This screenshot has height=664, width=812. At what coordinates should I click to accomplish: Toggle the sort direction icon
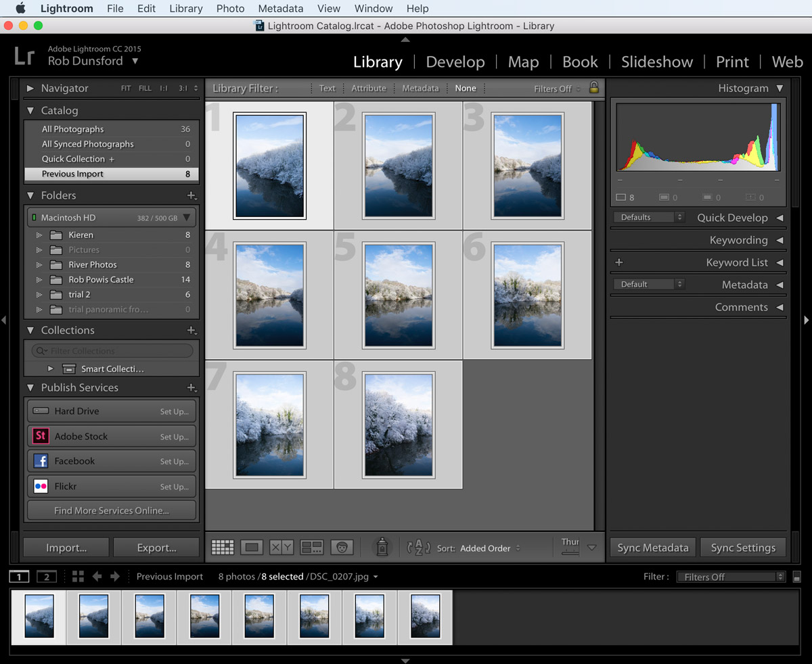click(x=418, y=548)
